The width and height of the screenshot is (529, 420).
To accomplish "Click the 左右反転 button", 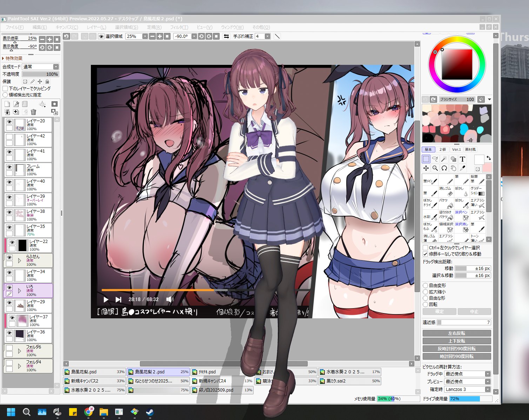I will (456, 333).
